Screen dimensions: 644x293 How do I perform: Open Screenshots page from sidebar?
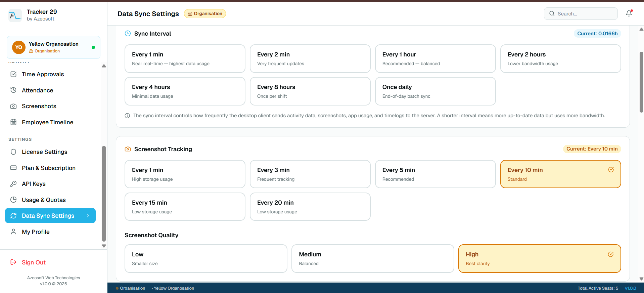tap(50, 106)
